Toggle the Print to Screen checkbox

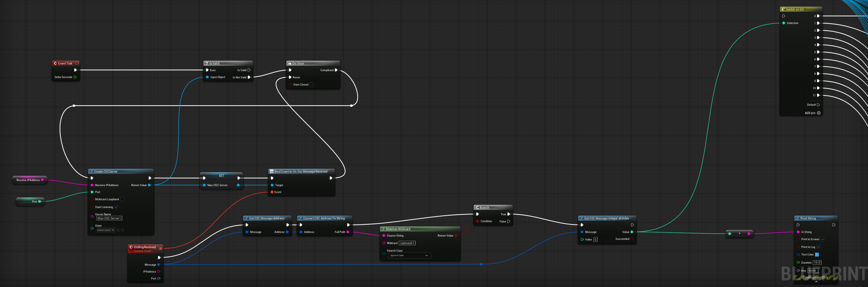(x=822, y=240)
